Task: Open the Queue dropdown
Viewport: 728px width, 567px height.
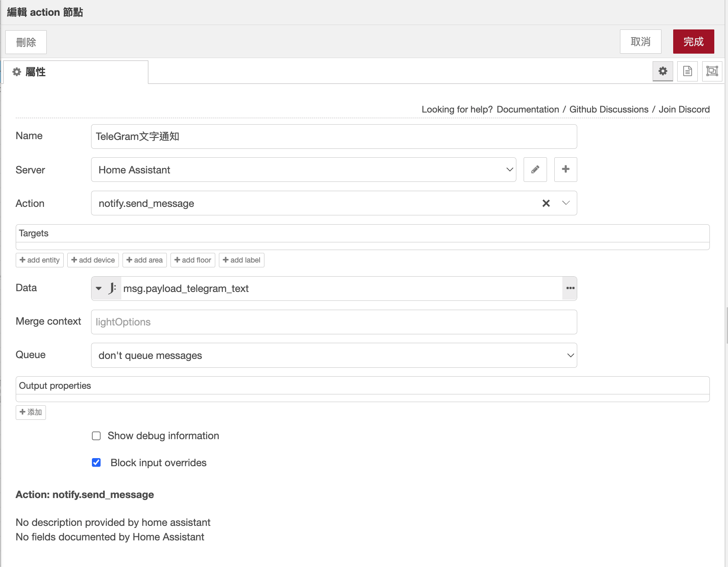Action: 334,355
